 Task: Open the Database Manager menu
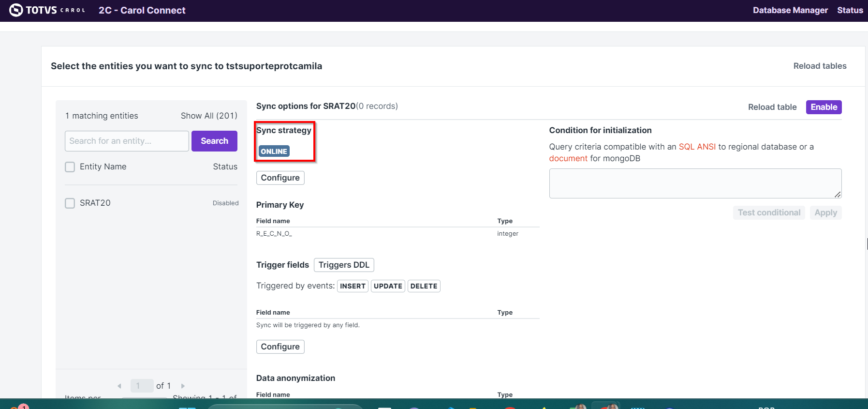pyautogui.click(x=790, y=10)
